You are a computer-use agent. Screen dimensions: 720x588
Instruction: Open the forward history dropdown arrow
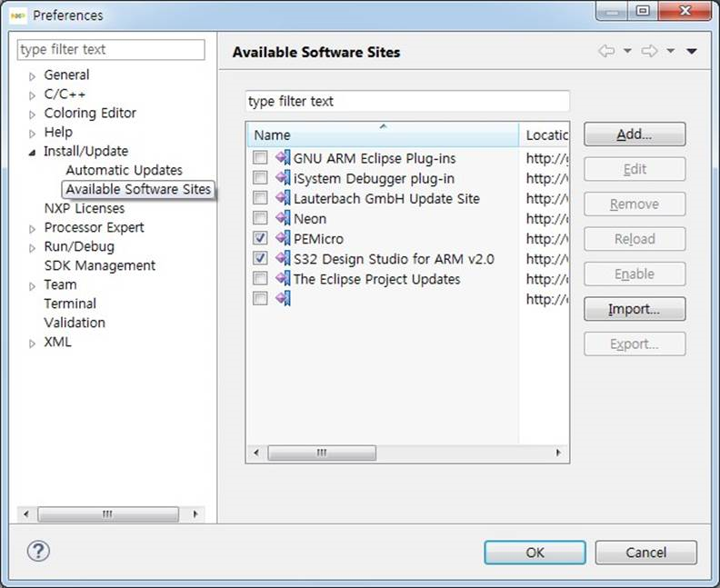[x=671, y=51]
